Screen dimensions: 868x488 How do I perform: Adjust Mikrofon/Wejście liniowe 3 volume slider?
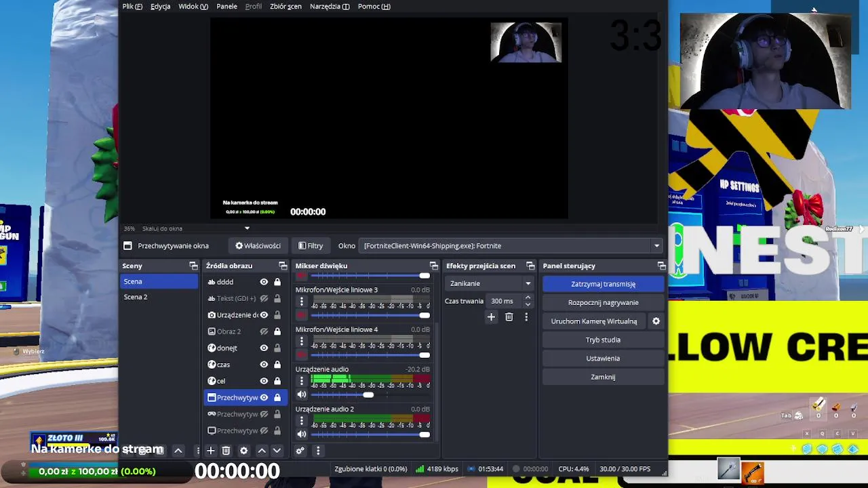[370, 315]
